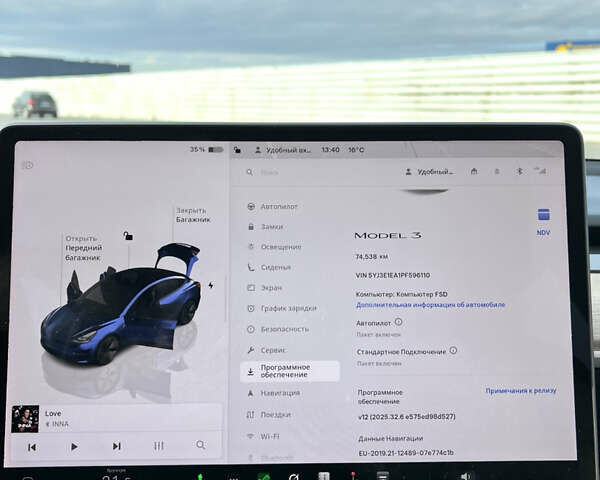Open Автопилот settings menu
Image resolution: width=600 pixels, height=480 pixels.
tap(279, 206)
